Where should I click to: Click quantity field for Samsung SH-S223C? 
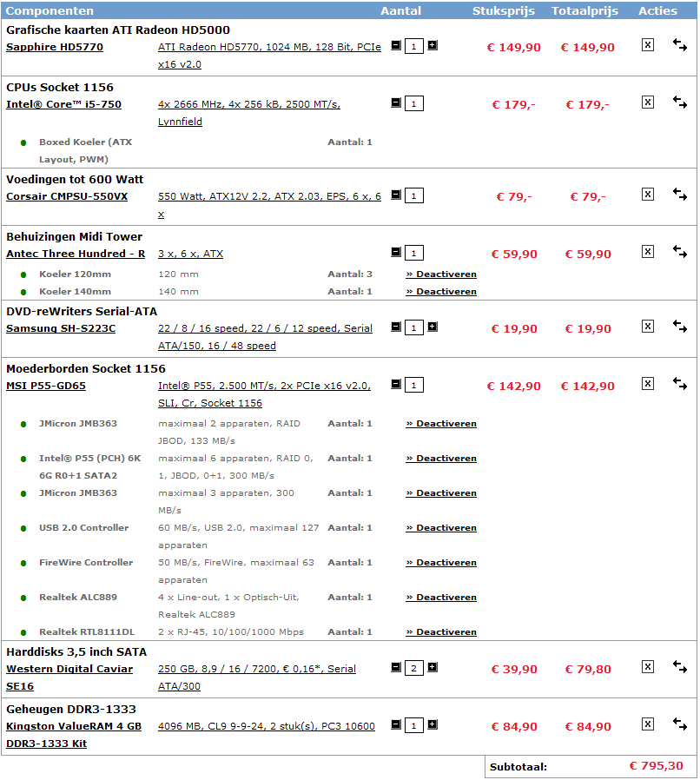click(x=414, y=327)
